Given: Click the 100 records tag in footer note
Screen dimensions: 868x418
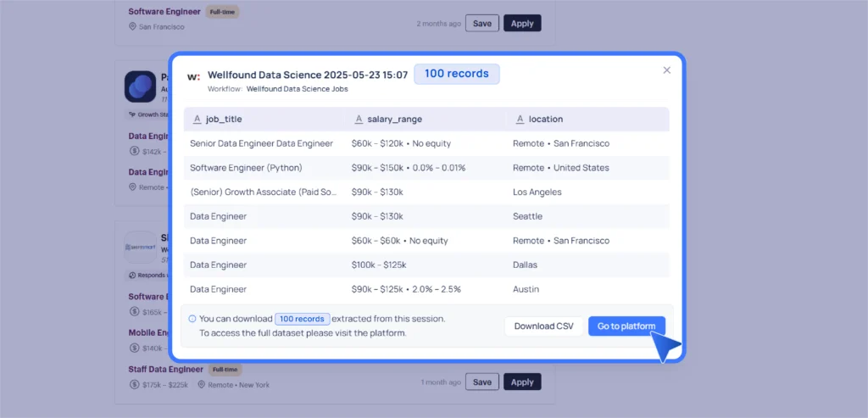Looking at the screenshot, I should pyautogui.click(x=303, y=319).
